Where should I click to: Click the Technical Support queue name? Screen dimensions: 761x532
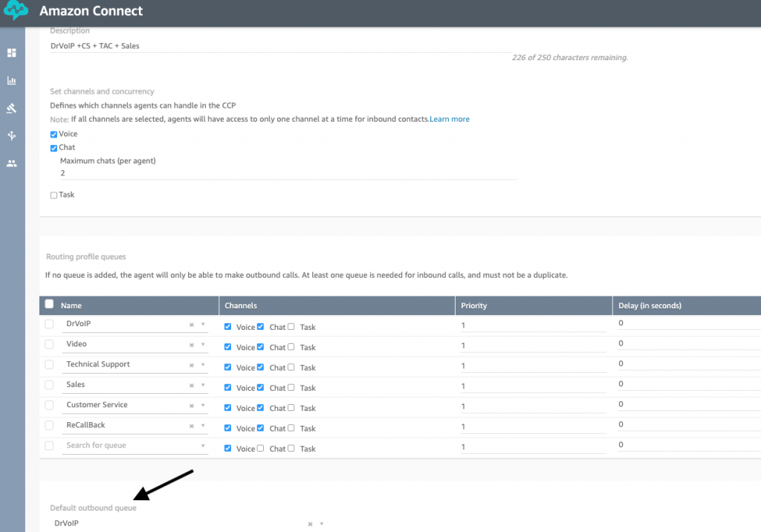pyautogui.click(x=98, y=365)
